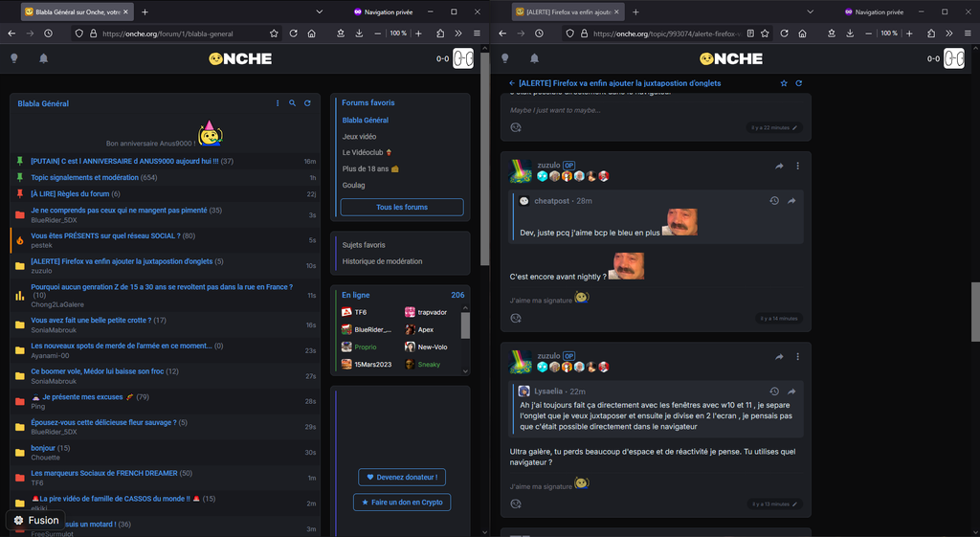This screenshot has height=537, width=980.
Task: Bookmark the Blabla Général page with the star
Action: (274, 33)
